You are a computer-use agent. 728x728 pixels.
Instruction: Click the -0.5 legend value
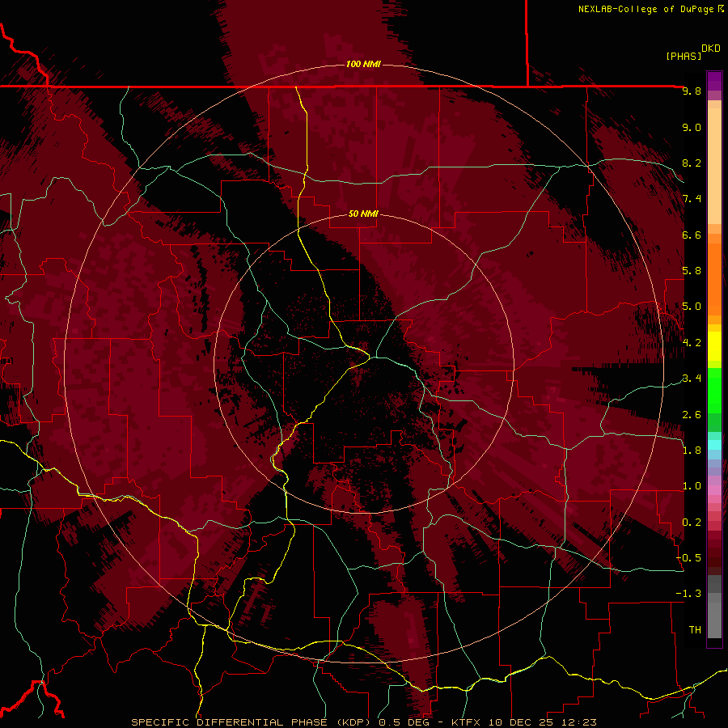click(x=688, y=558)
